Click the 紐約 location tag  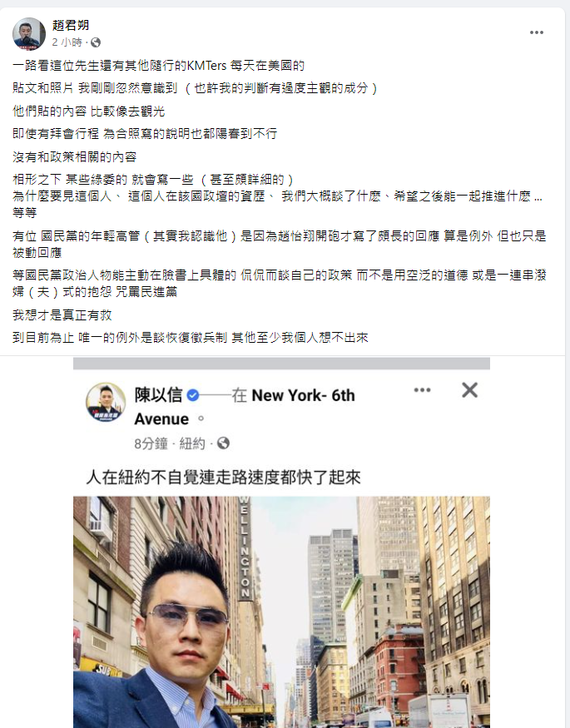coord(191,443)
